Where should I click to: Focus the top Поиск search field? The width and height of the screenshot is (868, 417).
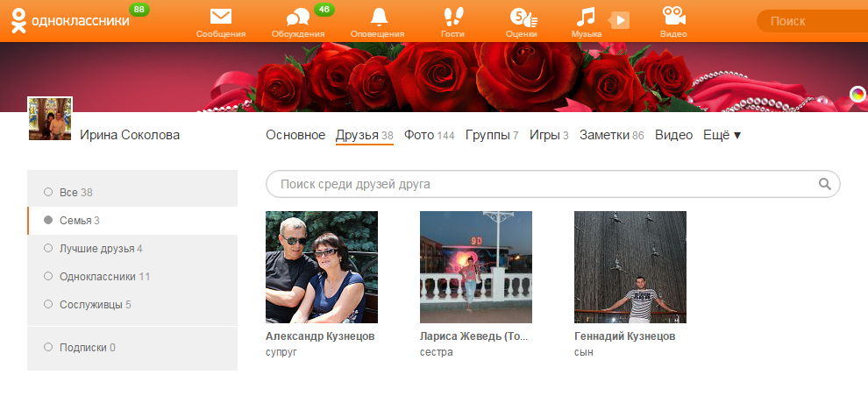click(812, 21)
